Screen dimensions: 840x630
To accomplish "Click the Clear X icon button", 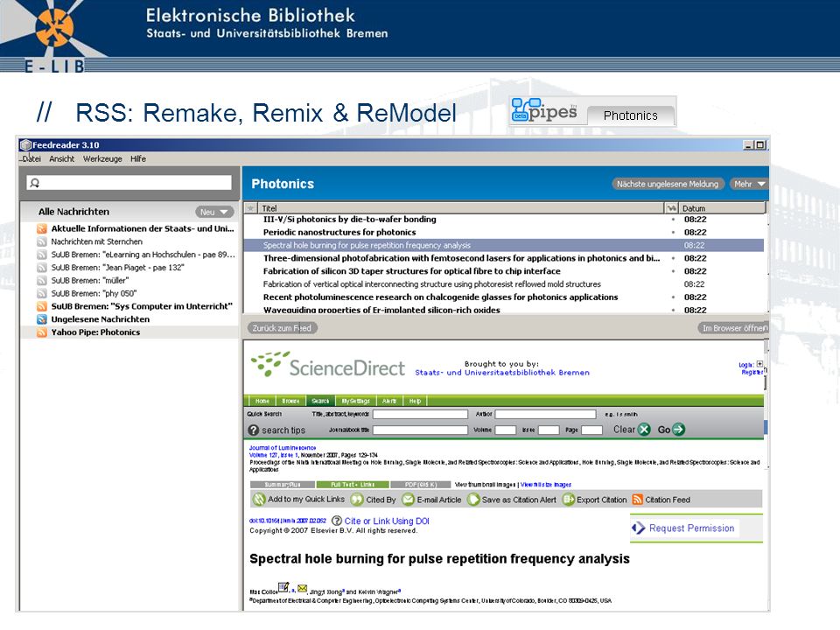I will coord(645,430).
